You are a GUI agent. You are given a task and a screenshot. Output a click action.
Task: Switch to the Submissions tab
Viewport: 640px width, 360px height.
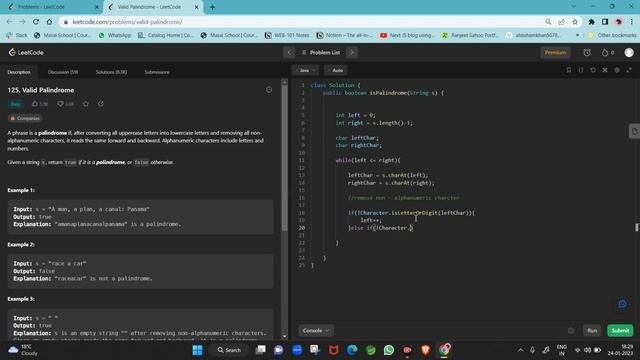(157, 72)
